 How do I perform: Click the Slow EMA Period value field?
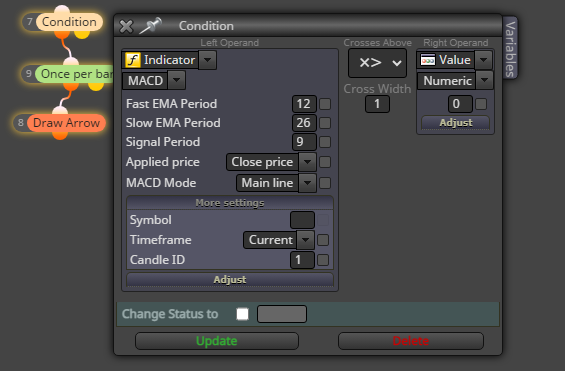click(x=304, y=123)
